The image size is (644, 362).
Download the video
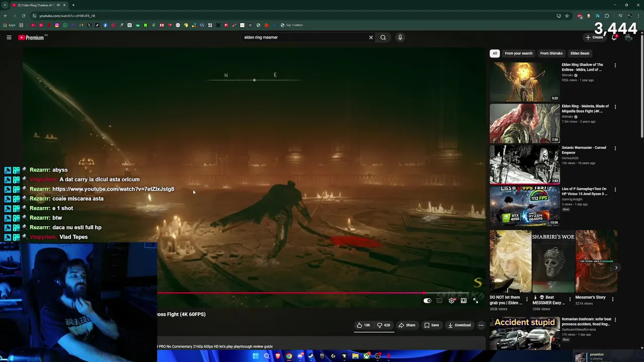(459, 325)
